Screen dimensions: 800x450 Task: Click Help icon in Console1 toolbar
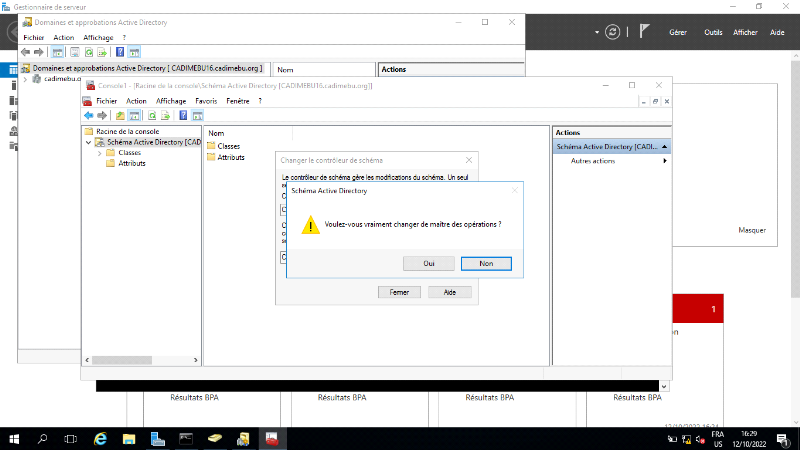(183, 115)
